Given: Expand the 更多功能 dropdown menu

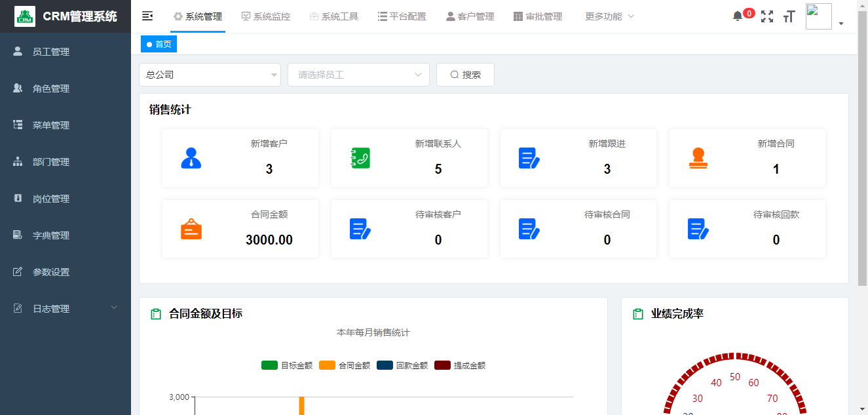Looking at the screenshot, I should point(610,16).
